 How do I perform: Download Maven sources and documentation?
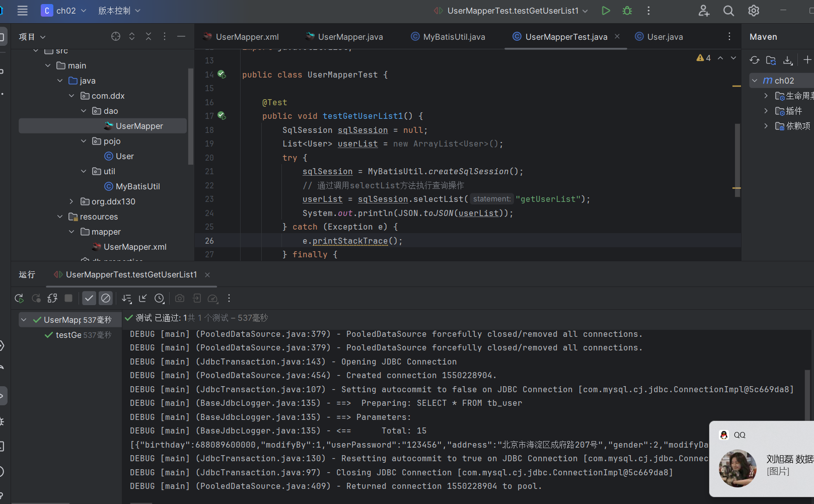coord(788,60)
